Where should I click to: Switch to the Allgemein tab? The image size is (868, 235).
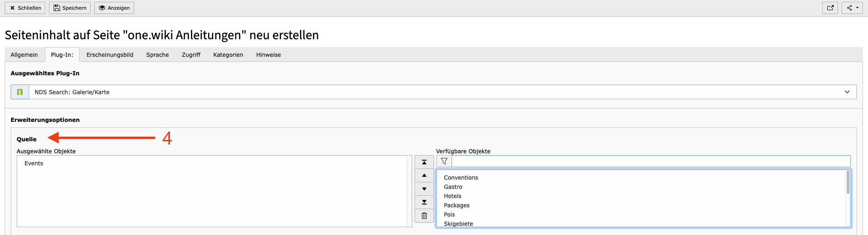24,54
